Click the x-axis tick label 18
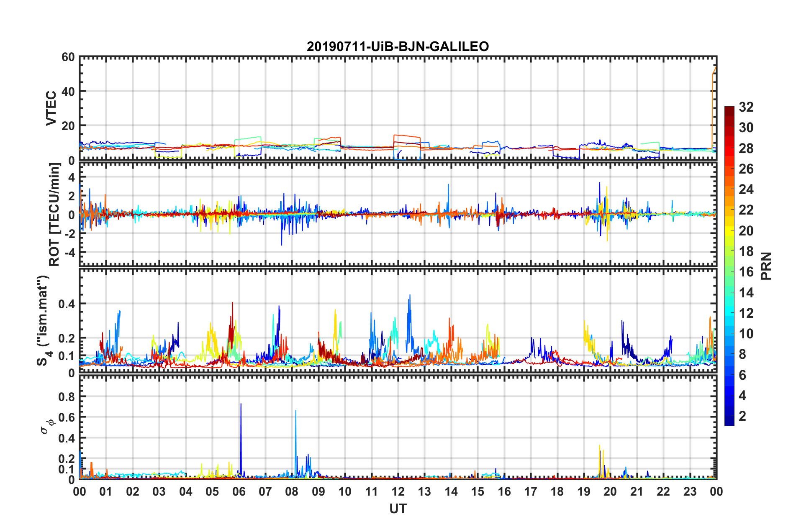The width and height of the screenshot is (796, 532). tap(557, 492)
